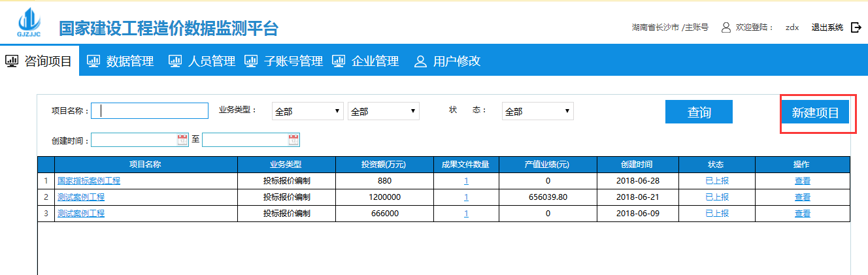This screenshot has width=868, height=275.
Task: Click monitor icon next to 数据管理
Action: pyautogui.click(x=93, y=61)
